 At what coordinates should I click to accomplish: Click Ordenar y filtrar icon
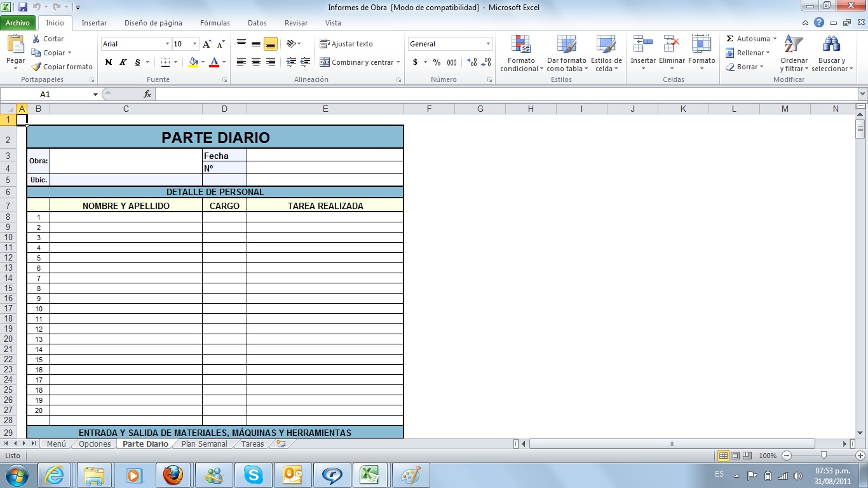[794, 44]
